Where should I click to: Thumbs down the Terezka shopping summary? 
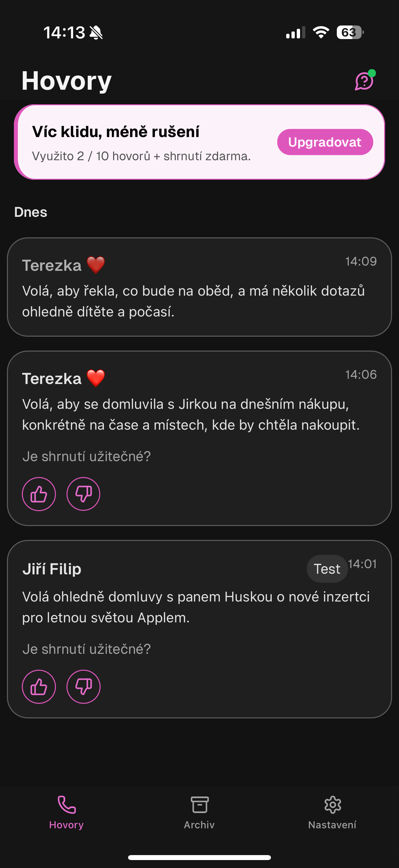click(83, 494)
